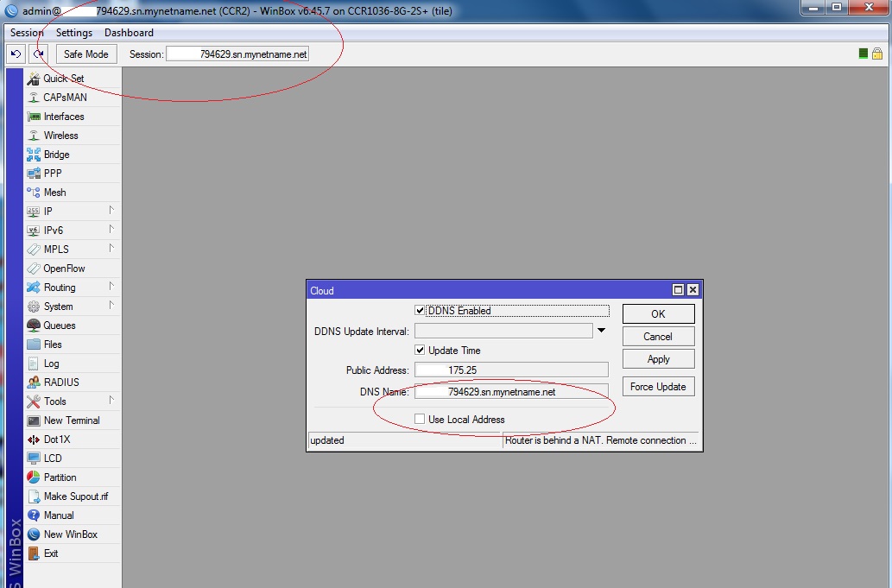Viewport: 892px width, 588px height.
Task: Open PPP menu icon
Action: coord(34,174)
